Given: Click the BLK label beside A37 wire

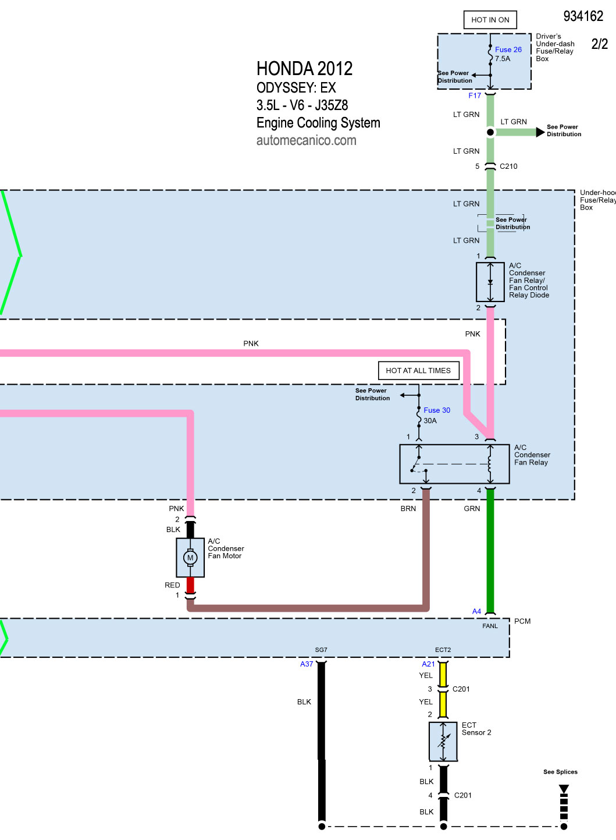Looking at the screenshot, I should point(304,702).
